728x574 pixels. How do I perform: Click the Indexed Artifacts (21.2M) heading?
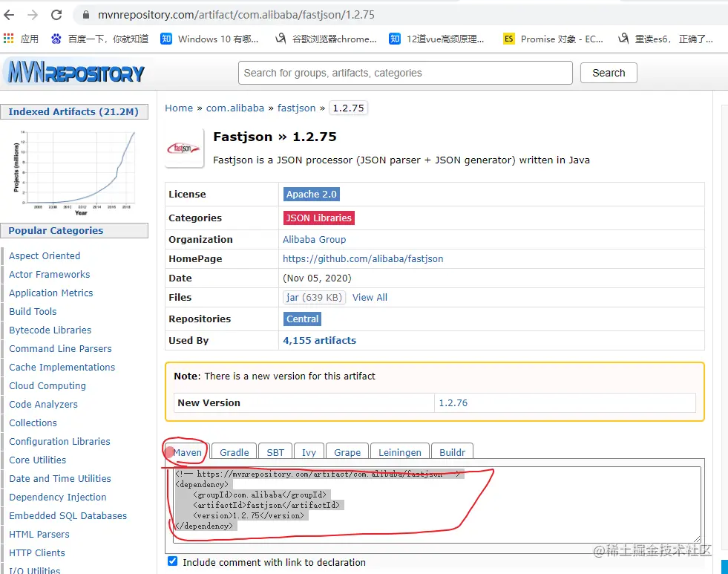click(x=74, y=112)
